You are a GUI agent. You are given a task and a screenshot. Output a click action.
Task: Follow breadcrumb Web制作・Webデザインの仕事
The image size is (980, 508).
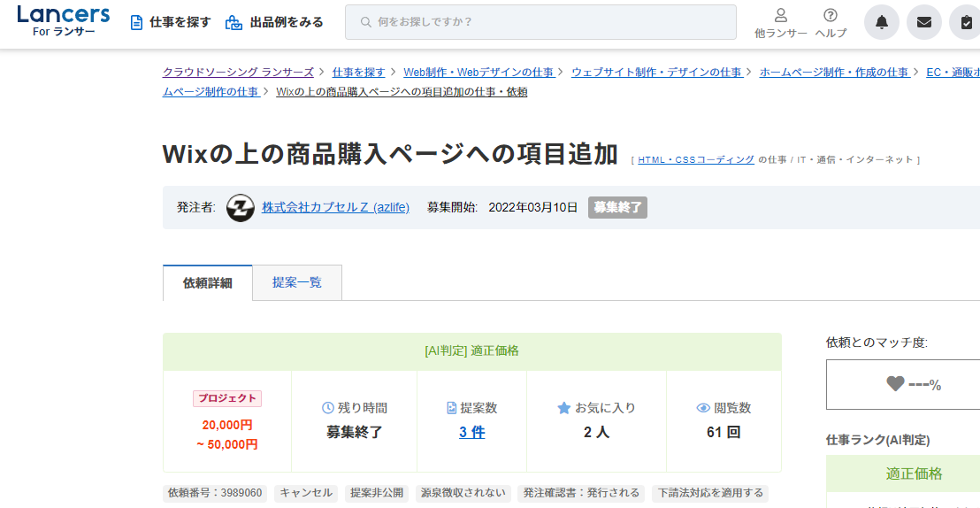tap(479, 72)
